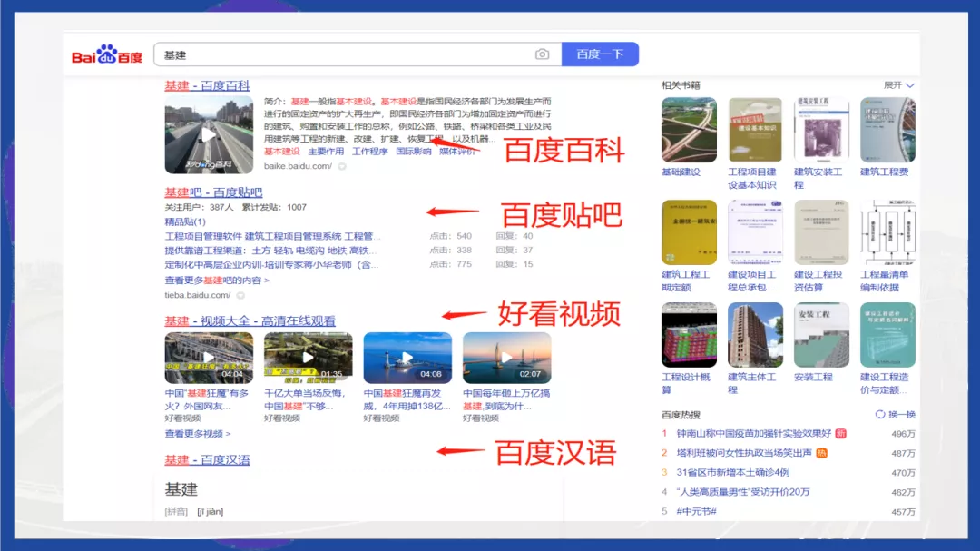This screenshot has height=551, width=980.
Task: Open hot search 塔利班被问女性执政当场笑出声
Action: [x=744, y=453]
